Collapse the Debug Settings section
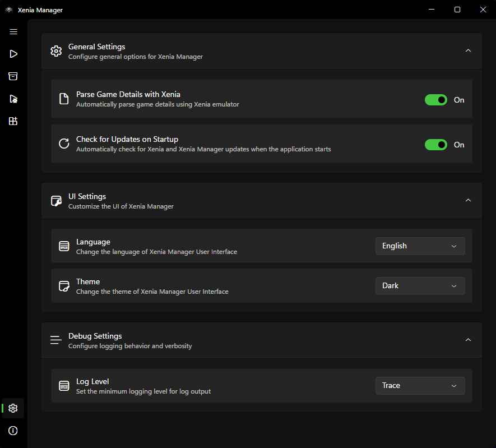Image resolution: width=496 pixels, height=448 pixels. pyautogui.click(x=468, y=340)
